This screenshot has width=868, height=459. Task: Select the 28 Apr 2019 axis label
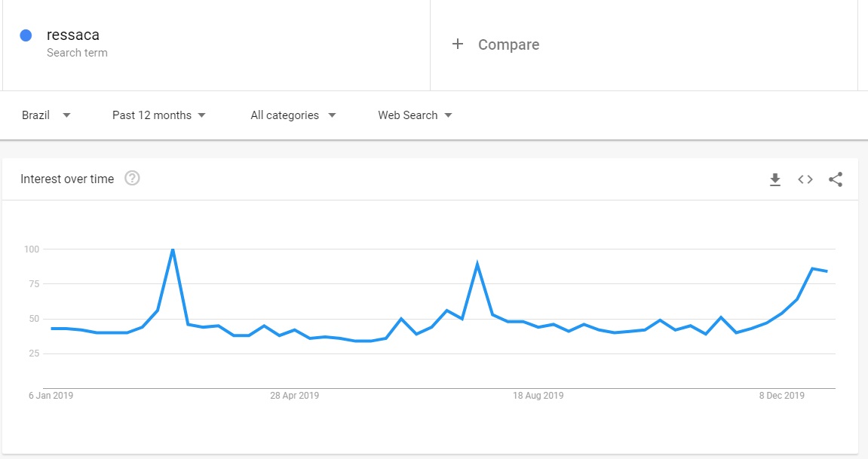[295, 396]
